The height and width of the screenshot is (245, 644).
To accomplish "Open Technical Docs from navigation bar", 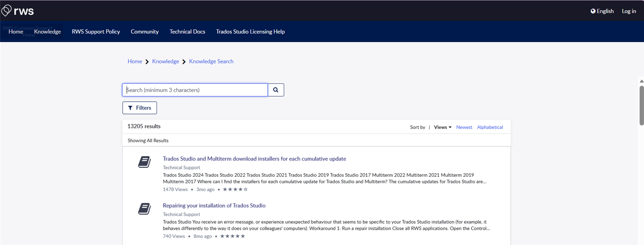I will point(187,31).
